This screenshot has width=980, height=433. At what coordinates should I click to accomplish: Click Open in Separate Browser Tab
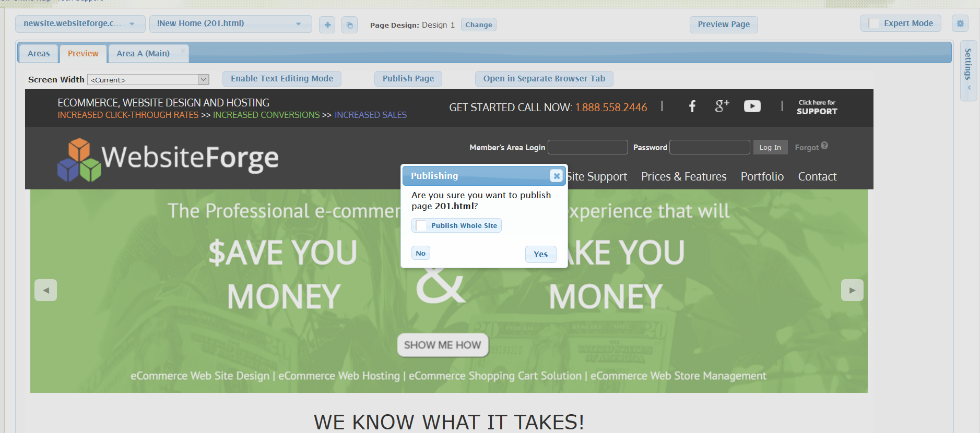(x=544, y=79)
